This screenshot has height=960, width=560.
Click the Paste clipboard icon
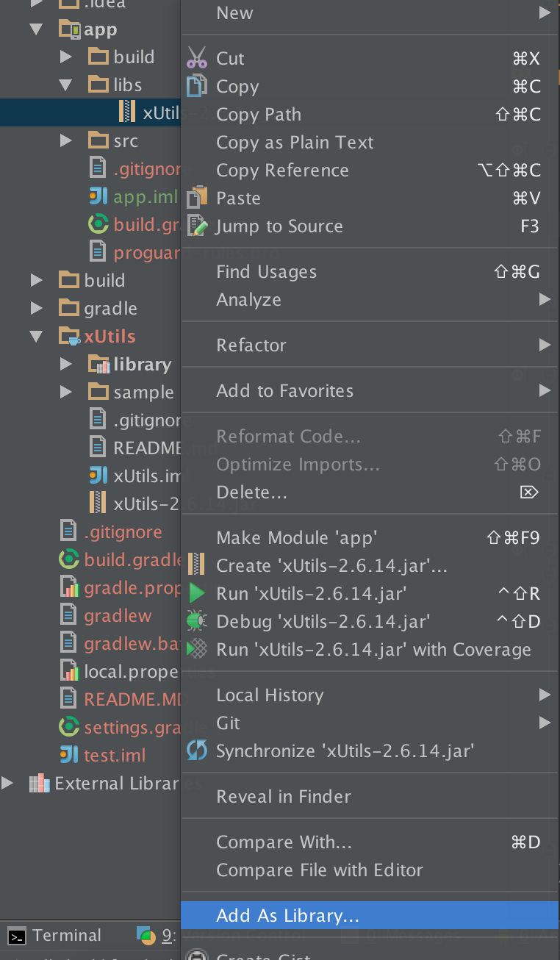tap(196, 198)
